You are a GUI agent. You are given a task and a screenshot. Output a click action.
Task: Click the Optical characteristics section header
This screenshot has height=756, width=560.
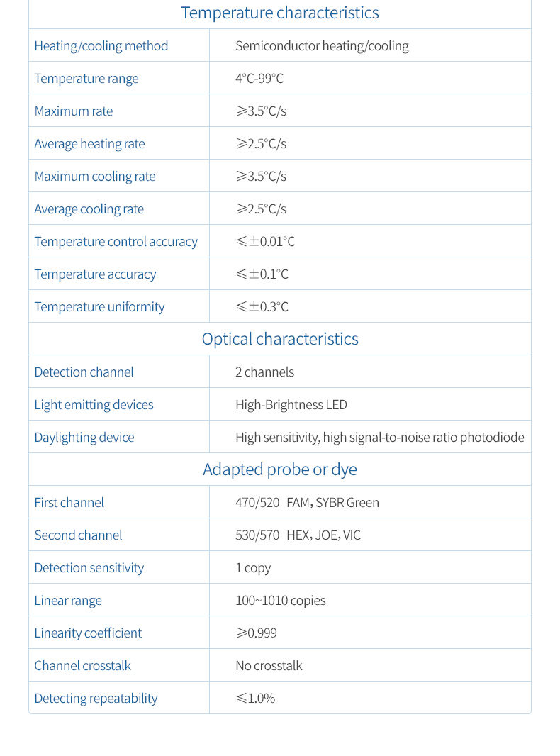pyautogui.click(x=280, y=339)
